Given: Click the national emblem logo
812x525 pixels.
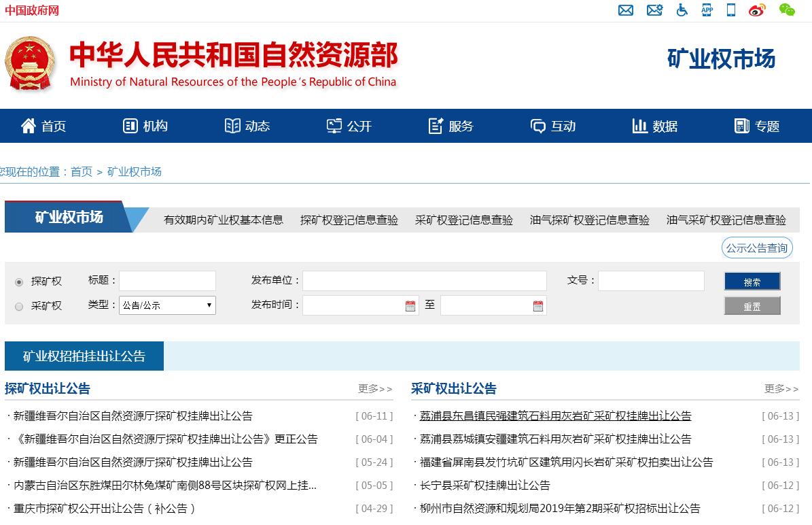Looking at the screenshot, I should (29, 63).
